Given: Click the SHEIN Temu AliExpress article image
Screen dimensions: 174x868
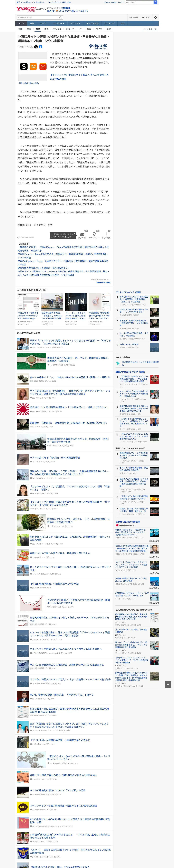Looking at the screenshot, I should point(33,66).
